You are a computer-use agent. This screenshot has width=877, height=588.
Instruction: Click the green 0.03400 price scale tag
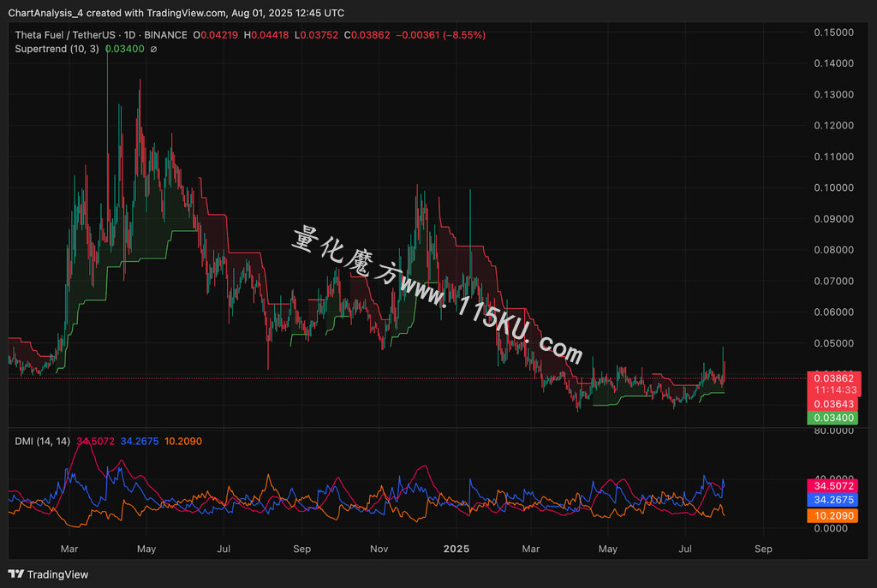pos(833,418)
